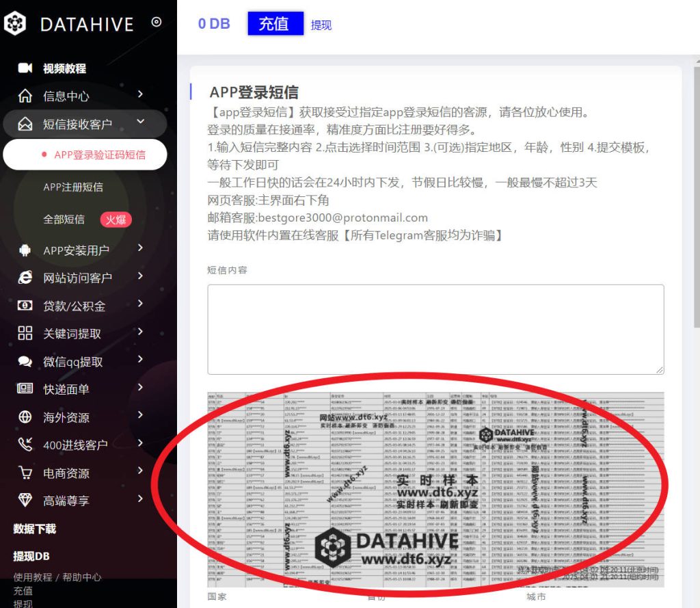Open 使用教程 / 帮助中心 sidebar link

pos(57,577)
